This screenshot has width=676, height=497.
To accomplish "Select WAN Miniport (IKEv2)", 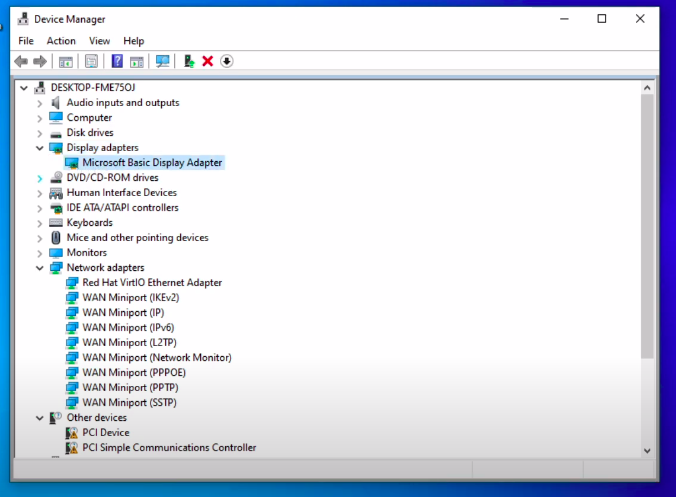I will pyautogui.click(x=131, y=297).
